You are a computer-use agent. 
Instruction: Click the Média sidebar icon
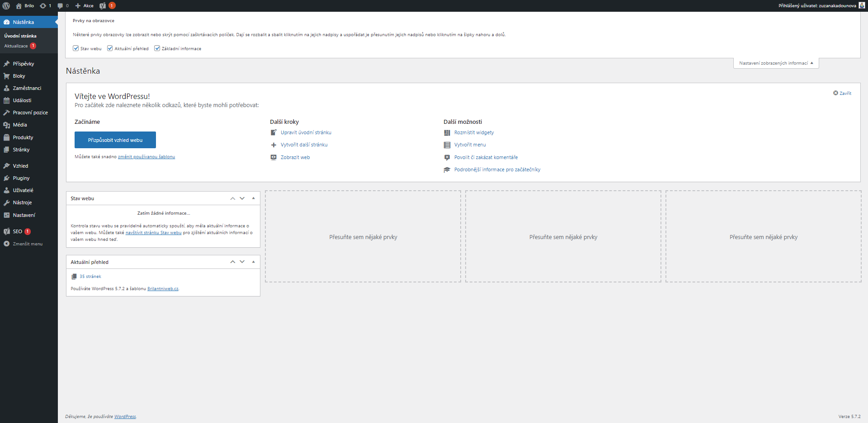(7, 125)
